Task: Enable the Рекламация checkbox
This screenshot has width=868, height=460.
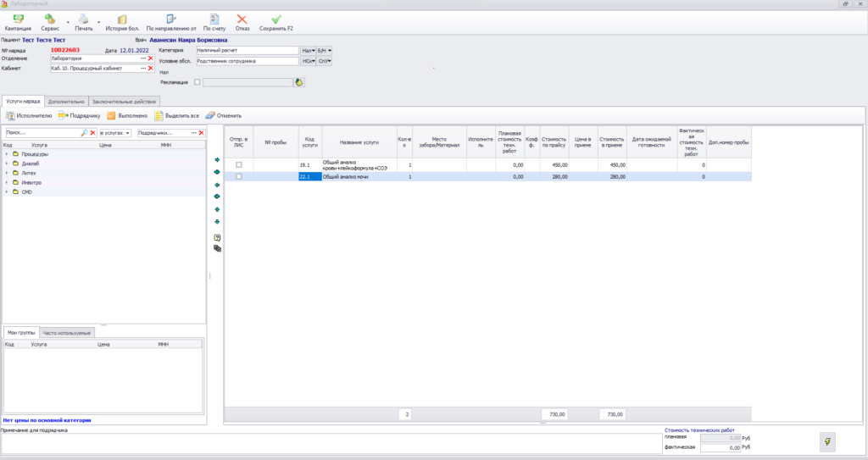Action: coord(198,82)
